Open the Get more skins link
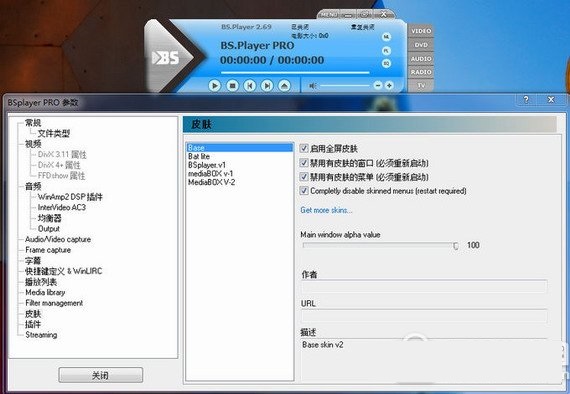Screen dimensions: 570x394 326,210
